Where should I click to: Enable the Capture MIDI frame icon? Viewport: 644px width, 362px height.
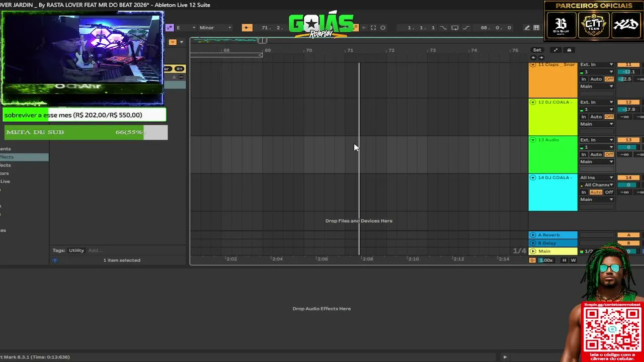pos(373,28)
